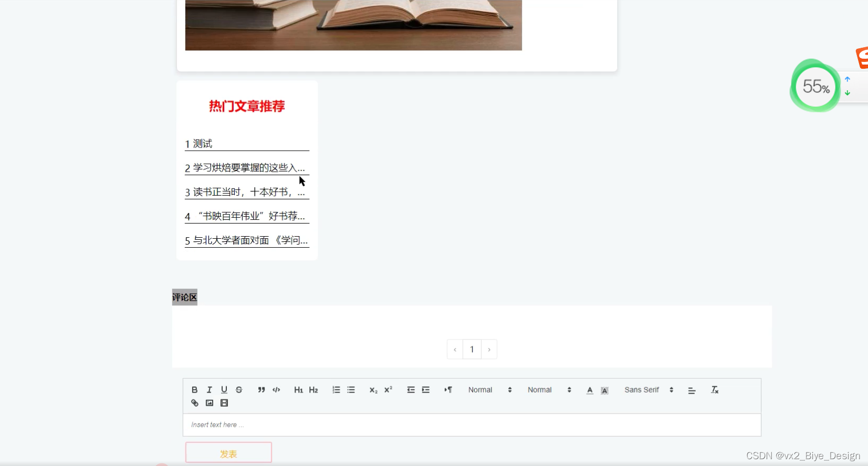Screen dimensions: 868x466
Task: Open the text color picker
Action: pos(590,390)
